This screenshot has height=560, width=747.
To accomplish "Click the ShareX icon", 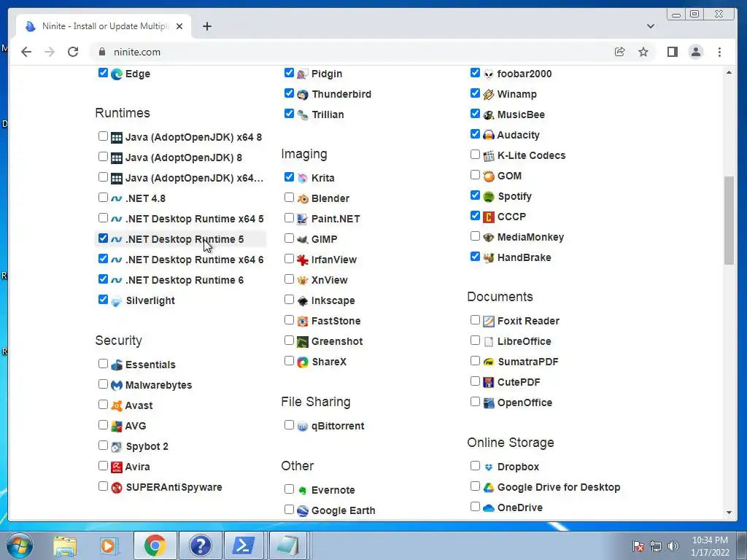I will pos(303,362).
